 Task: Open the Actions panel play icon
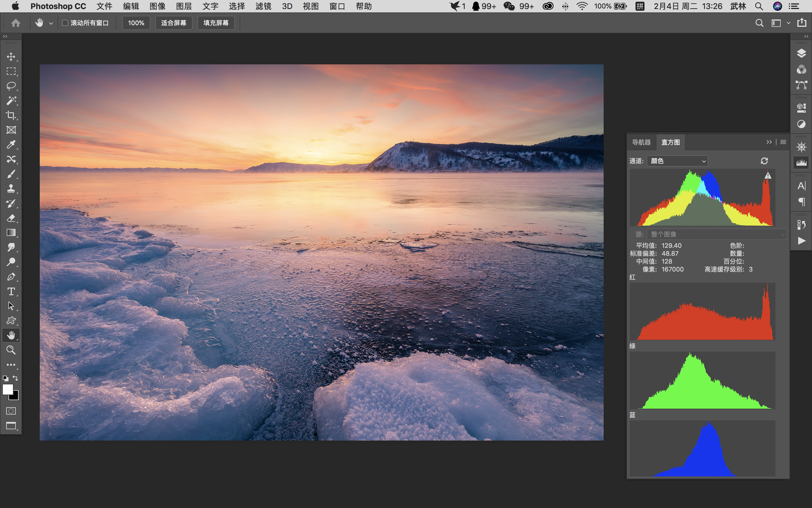(801, 240)
